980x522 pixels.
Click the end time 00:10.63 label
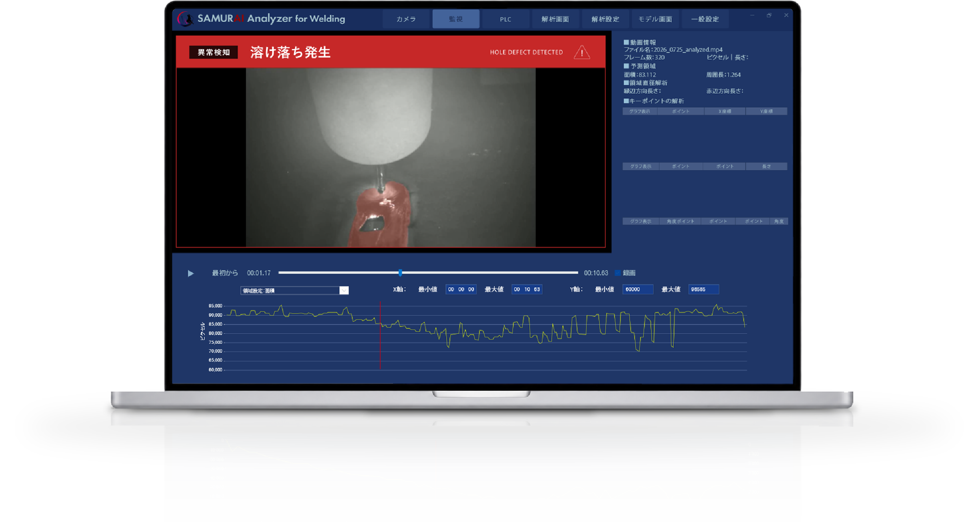click(x=596, y=273)
